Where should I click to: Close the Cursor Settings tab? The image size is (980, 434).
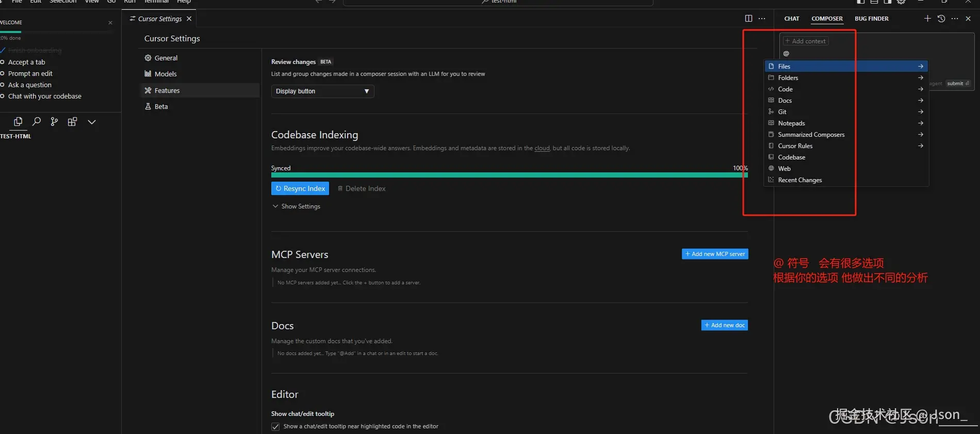pos(189,19)
